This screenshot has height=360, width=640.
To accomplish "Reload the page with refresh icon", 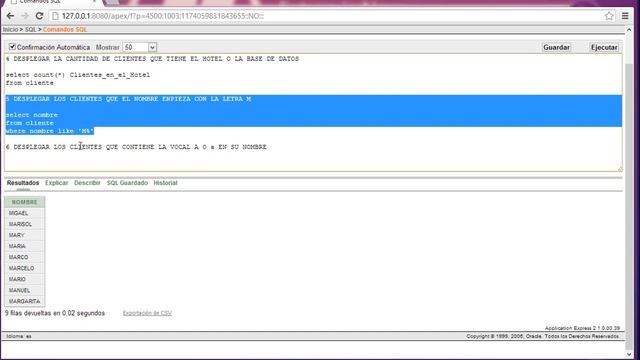I will tap(39, 16).
